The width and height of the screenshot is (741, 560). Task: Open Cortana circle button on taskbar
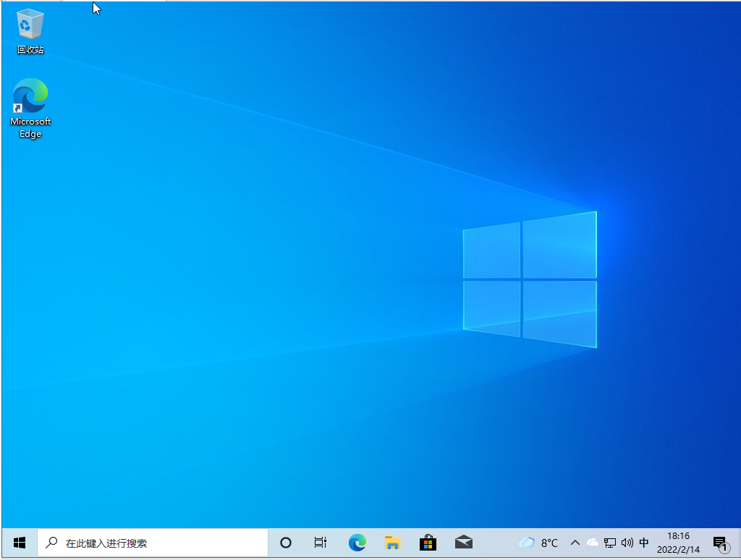click(285, 543)
